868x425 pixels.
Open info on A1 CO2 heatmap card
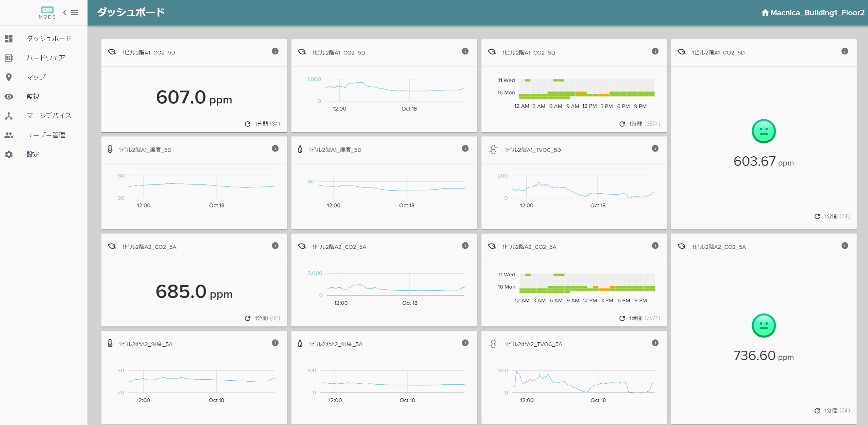point(655,51)
